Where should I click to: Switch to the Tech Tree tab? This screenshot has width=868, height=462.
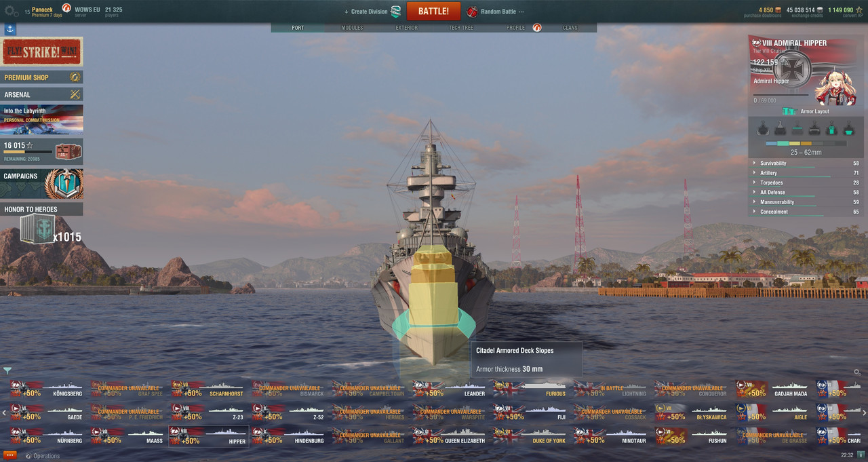[460, 28]
